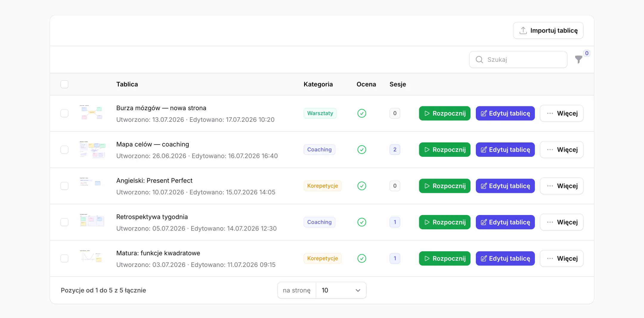Focus the Szukaj search field

pos(518,60)
